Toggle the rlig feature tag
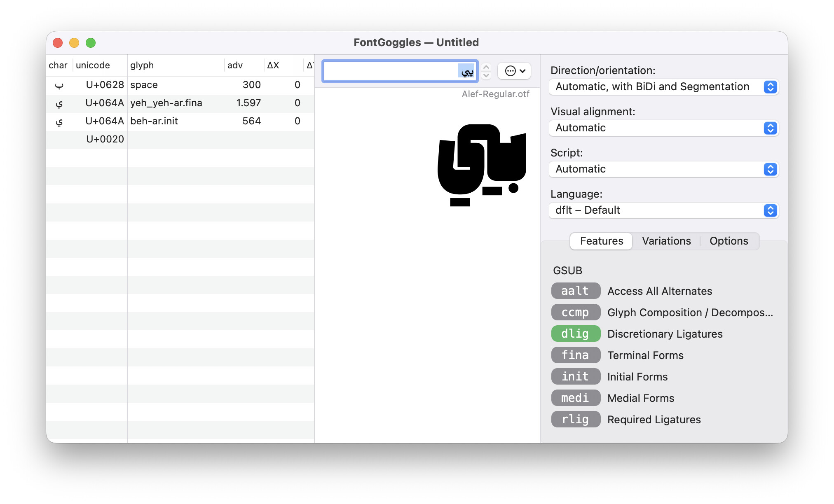Image resolution: width=834 pixels, height=504 pixels. point(575,419)
